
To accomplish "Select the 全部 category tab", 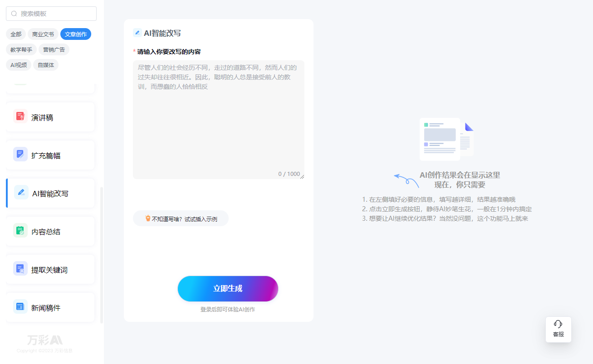I will click(16, 34).
